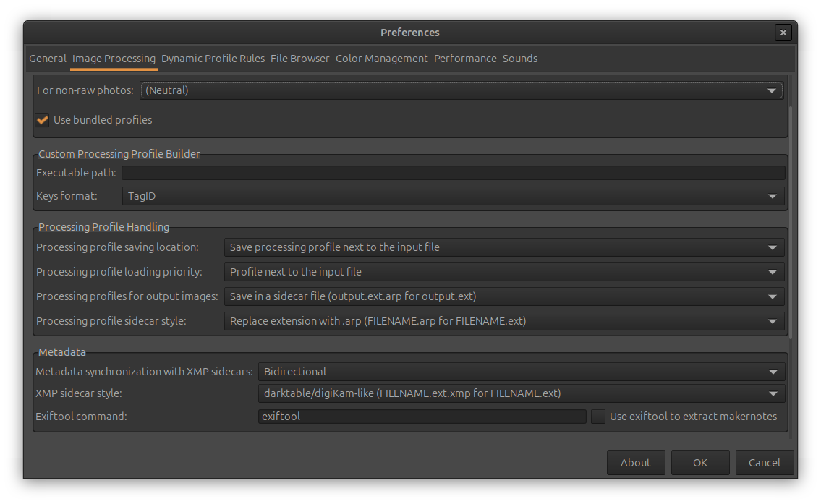Open processing profile loading priority dropdown
The height and width of the screenshot is (504, 821).
503,272
